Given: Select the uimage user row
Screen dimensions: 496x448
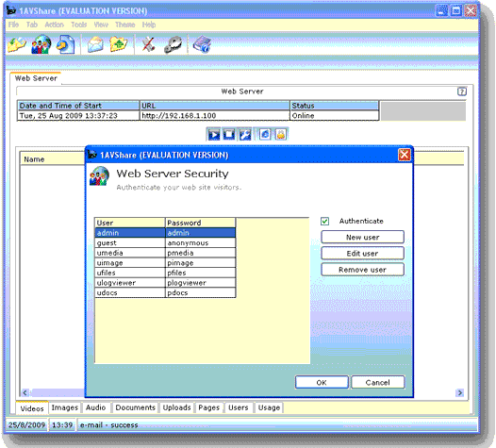Looking at the screenshot, I should click(165, 263).
